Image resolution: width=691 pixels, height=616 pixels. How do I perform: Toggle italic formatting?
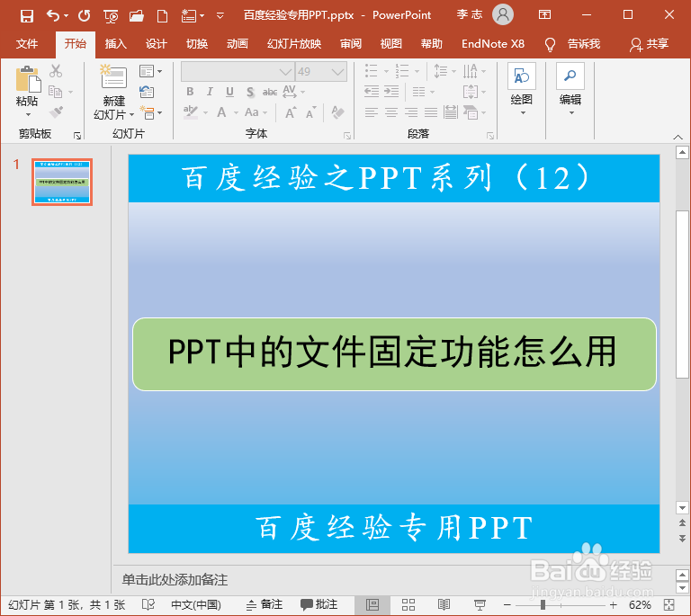210,92
